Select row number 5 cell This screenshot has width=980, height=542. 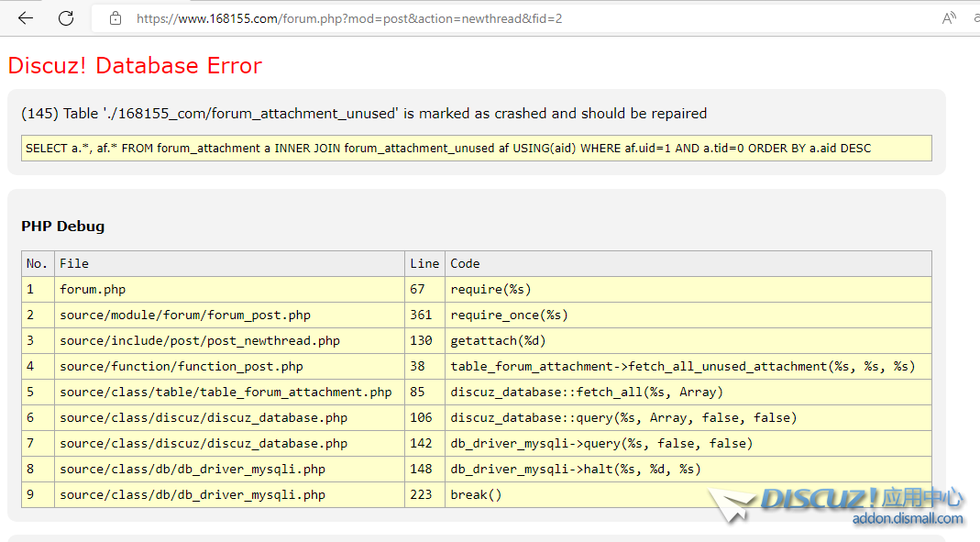click(x=39, y=392)
